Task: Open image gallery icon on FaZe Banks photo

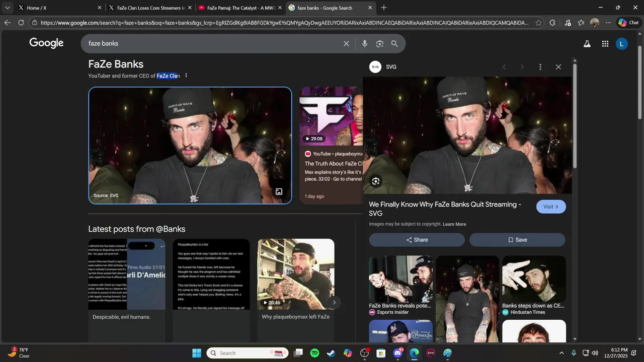Action: click(x=279, y=192)
